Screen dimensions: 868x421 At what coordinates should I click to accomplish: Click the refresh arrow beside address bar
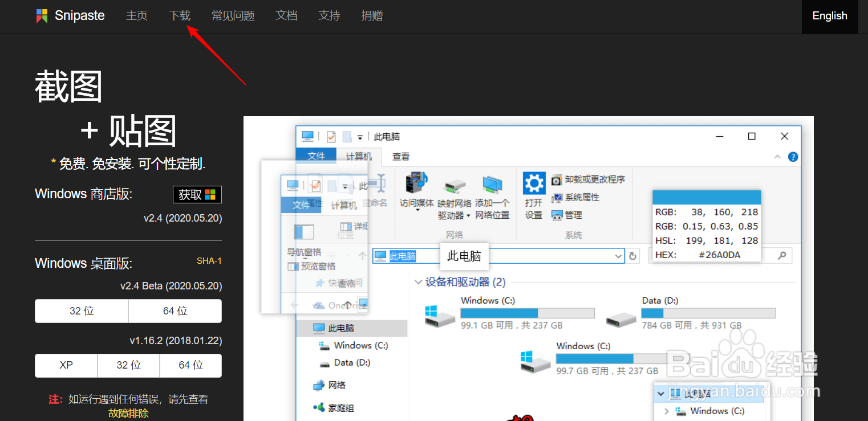point(632,256)
